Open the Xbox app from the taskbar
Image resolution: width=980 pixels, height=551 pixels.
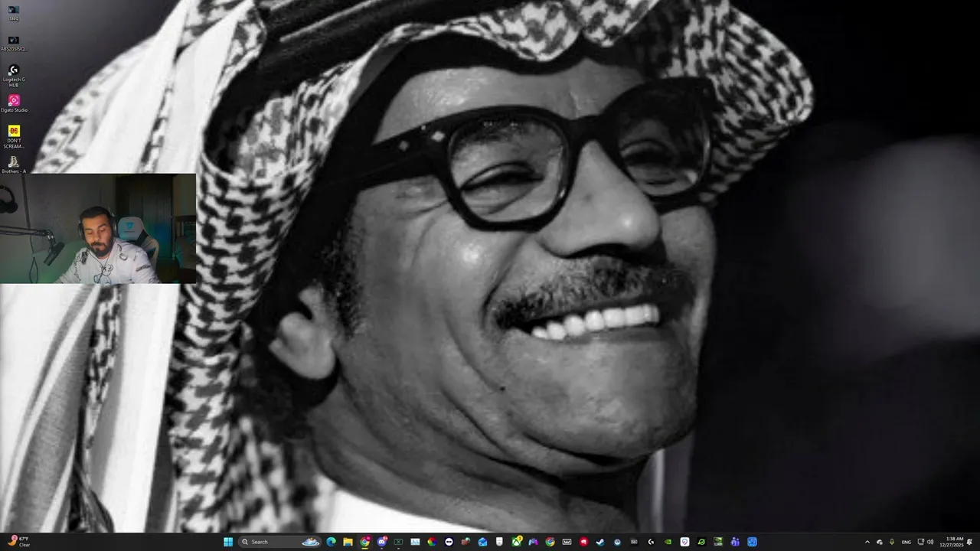click(x=517, y=542)
